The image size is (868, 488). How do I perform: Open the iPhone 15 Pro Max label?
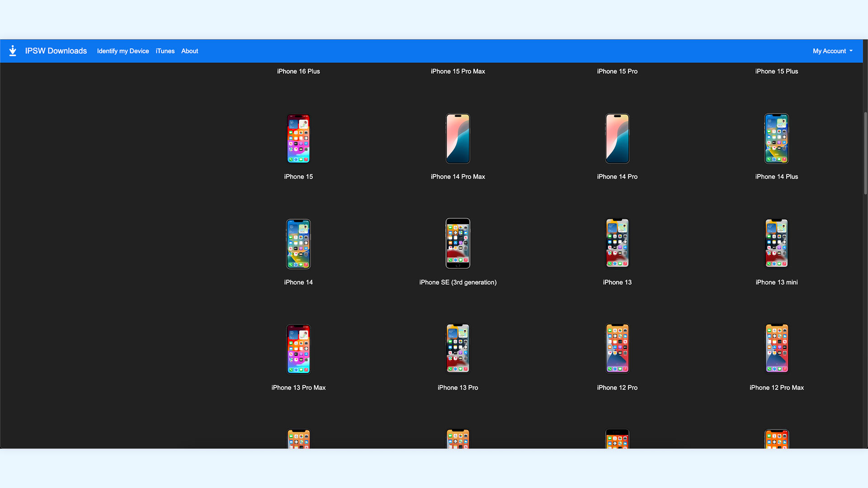click(x=458, y=71)
